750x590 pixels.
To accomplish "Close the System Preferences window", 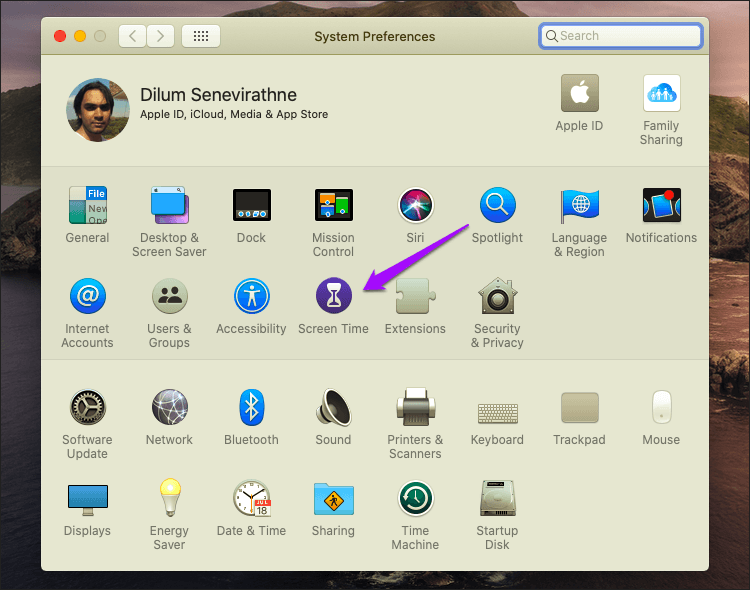I will click(x=60, y=36).
